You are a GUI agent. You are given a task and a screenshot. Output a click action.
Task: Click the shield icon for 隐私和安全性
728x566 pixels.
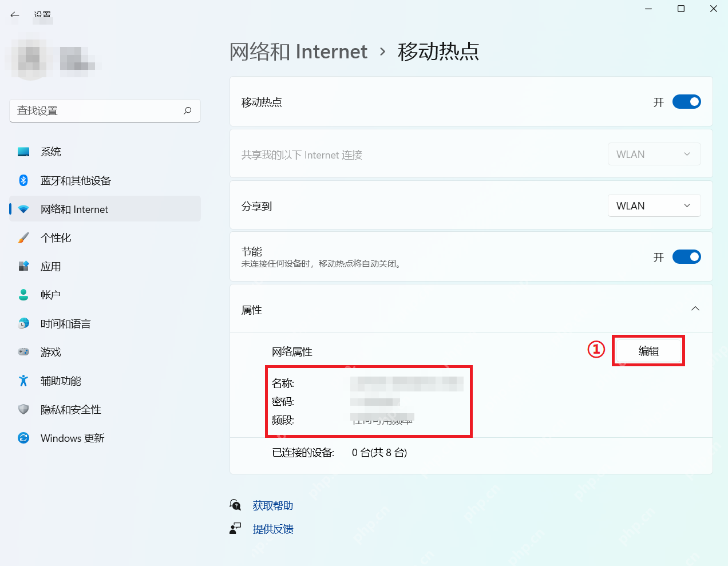23,409
